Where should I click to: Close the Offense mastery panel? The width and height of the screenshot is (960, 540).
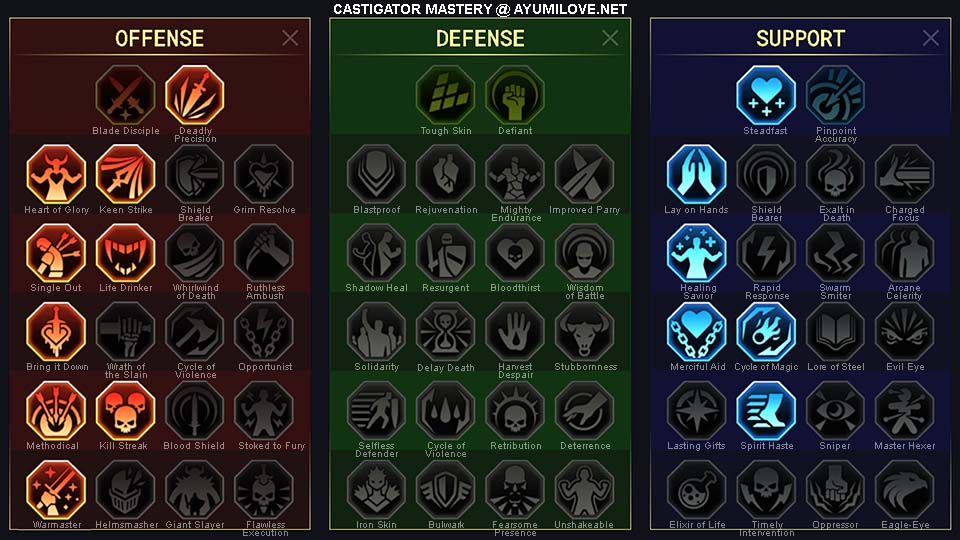(x=290, y=38)
